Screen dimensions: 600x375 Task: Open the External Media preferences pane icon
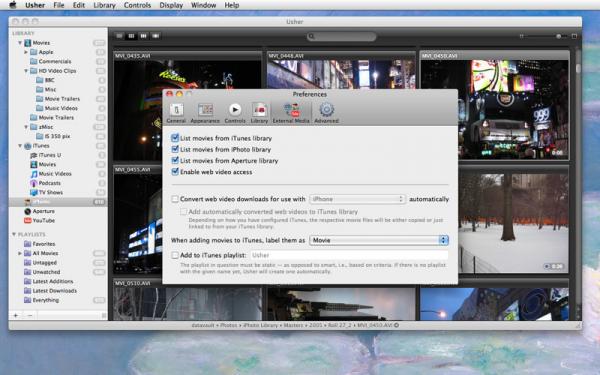coord(291,112)
